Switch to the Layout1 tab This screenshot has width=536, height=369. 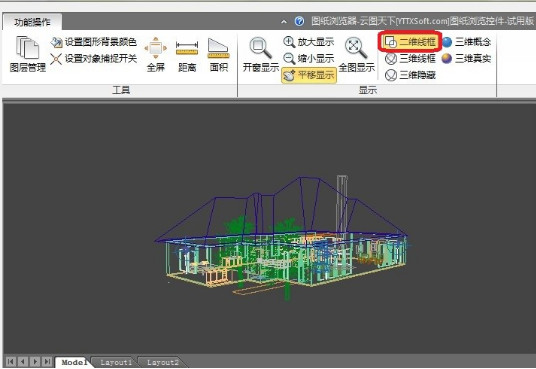(116, 362)
